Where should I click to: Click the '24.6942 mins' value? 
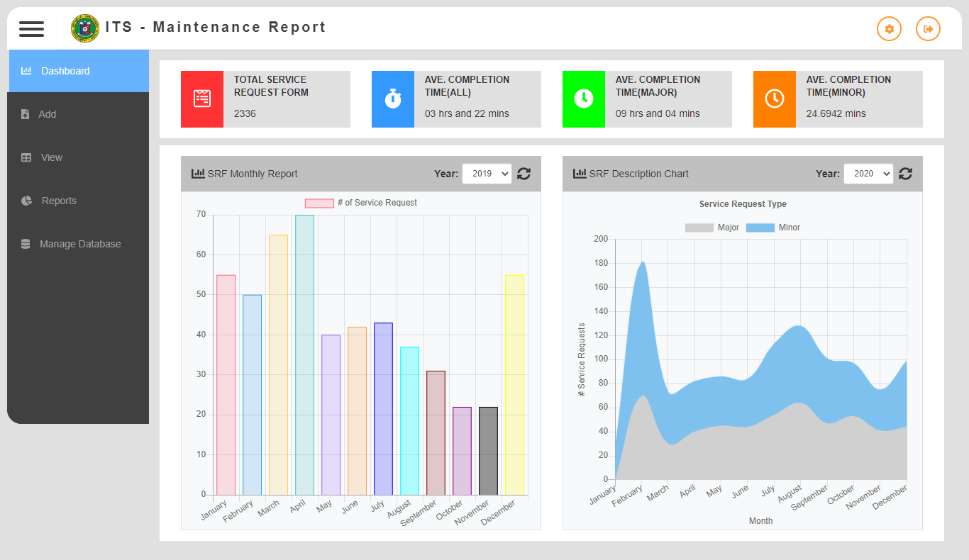tap(836, 113)
